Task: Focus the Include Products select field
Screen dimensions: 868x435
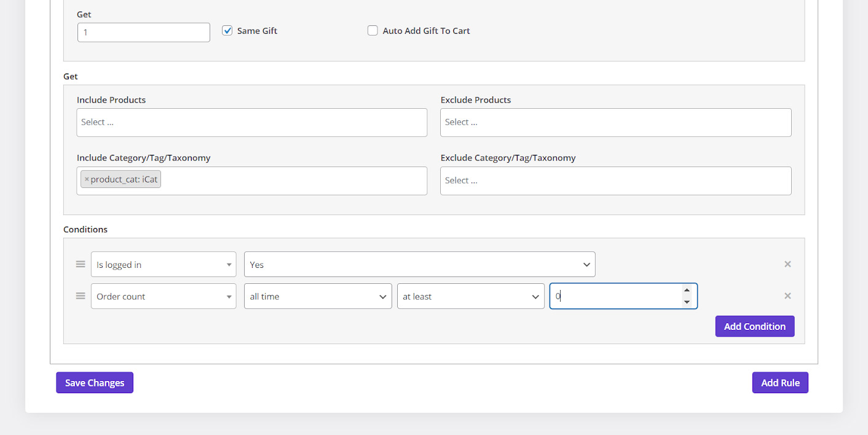Action: 251,122
